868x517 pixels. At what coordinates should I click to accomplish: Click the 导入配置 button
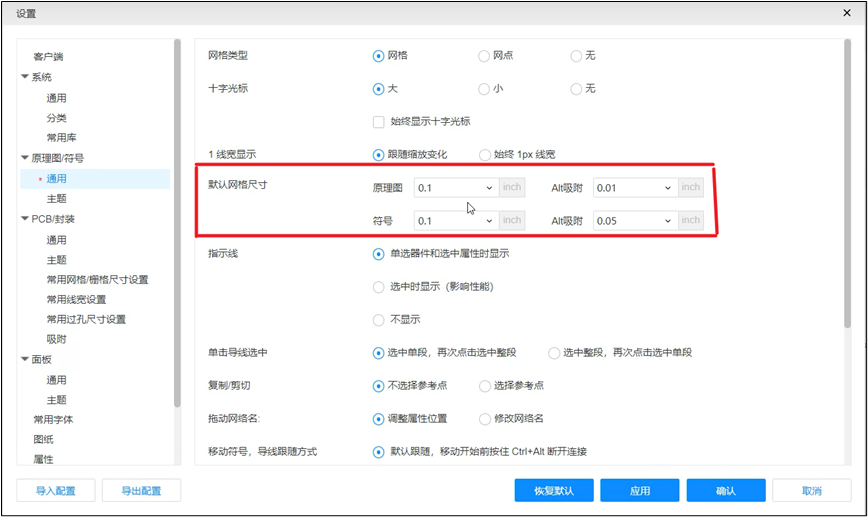tap(56, 490)
